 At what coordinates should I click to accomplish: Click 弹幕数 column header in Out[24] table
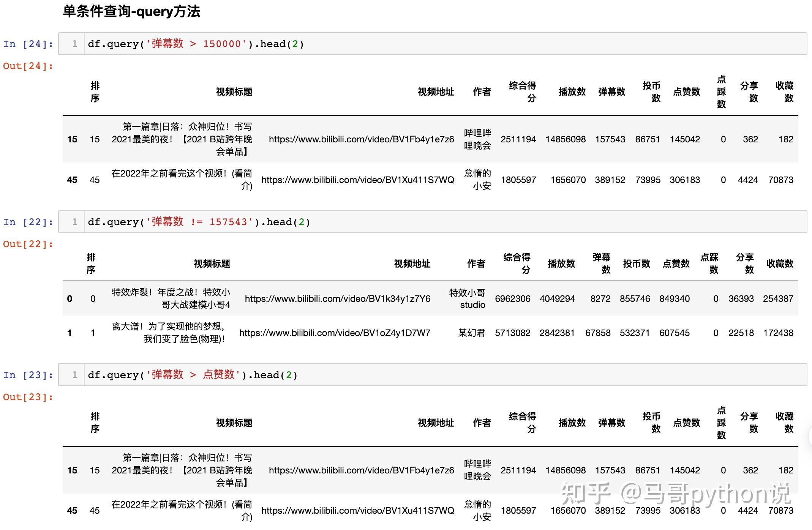click(x=611, y=92)
